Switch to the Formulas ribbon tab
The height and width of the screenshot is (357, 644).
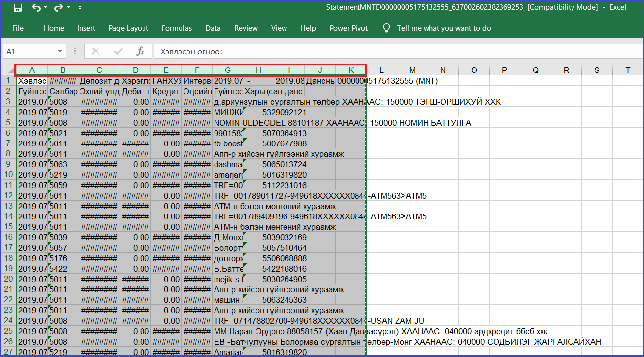pyautogui.click(x=176, y=28)
